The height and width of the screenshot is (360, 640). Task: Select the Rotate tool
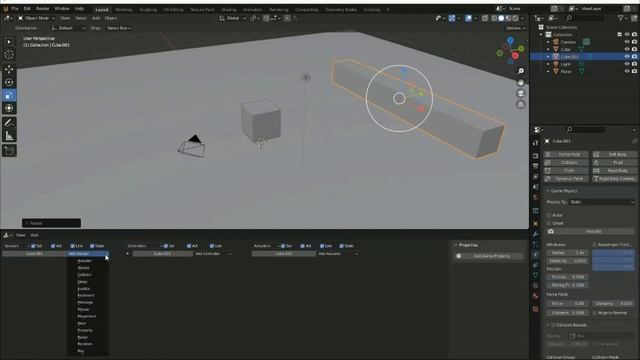coord(9,82)
